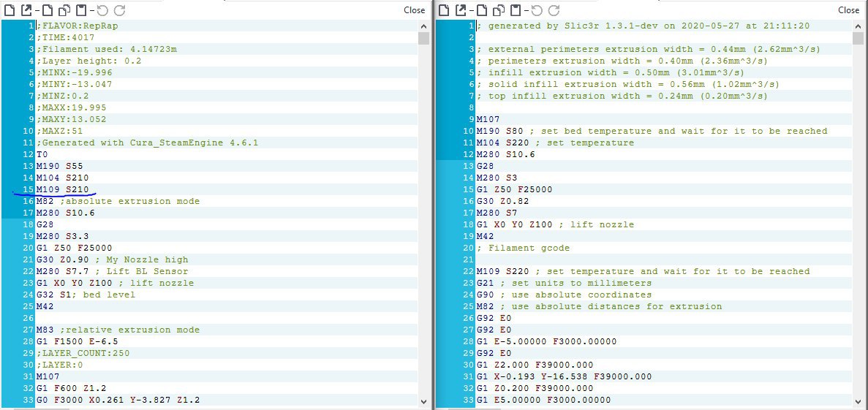Click 'G21 ; set units to millimeters' line
868x410 pixels.
tap(564, 283)
